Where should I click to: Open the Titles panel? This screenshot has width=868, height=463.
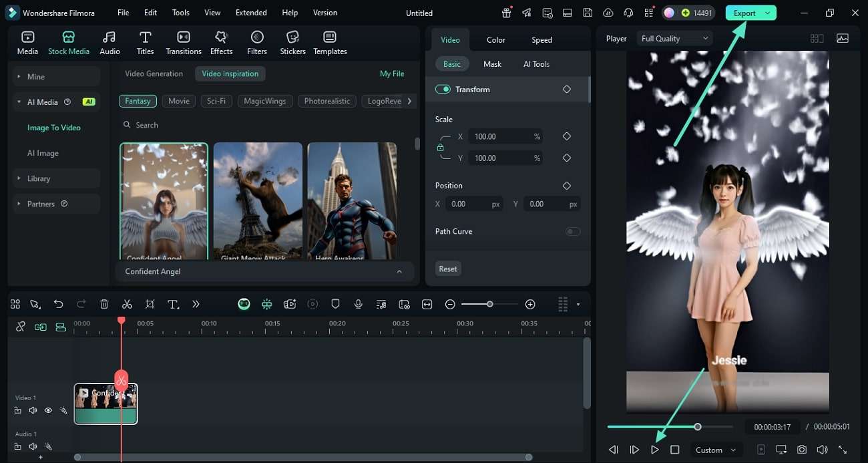click(145, 43)
